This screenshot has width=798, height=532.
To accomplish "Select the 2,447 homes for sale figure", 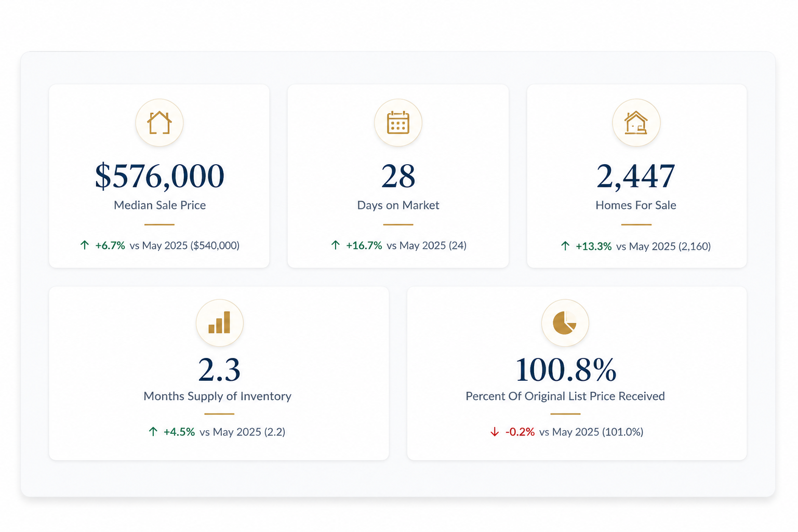I will [x=636, y=176].
